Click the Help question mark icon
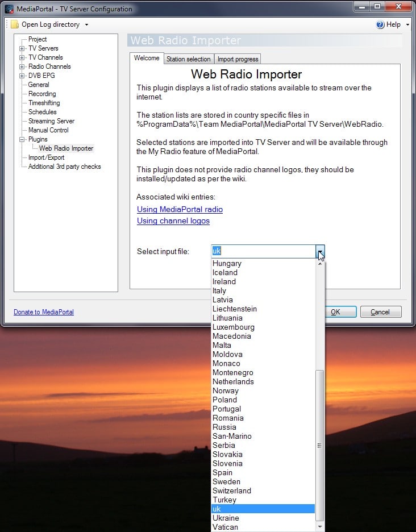The width and height of the screenshot is (416, 532). (x=380, y=24)
